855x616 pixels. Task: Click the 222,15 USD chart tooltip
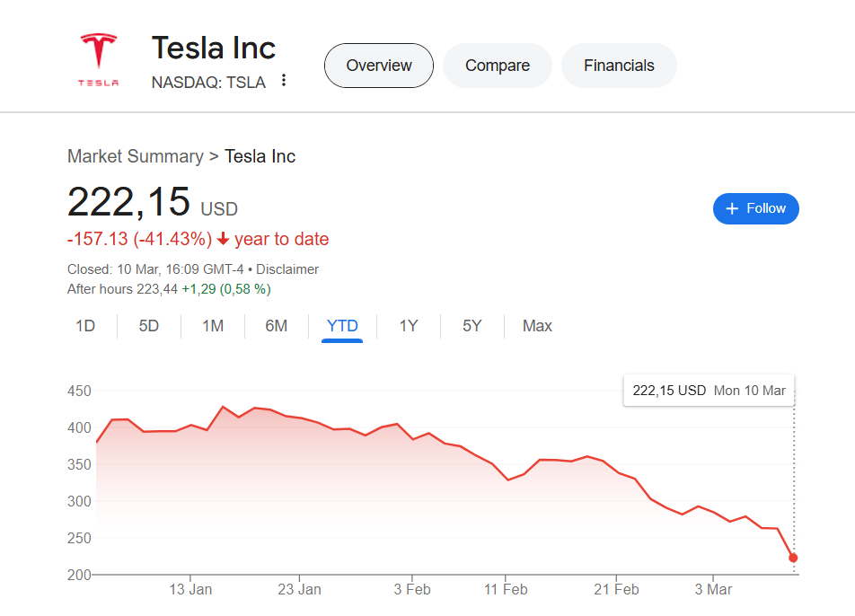click(709, 391)
